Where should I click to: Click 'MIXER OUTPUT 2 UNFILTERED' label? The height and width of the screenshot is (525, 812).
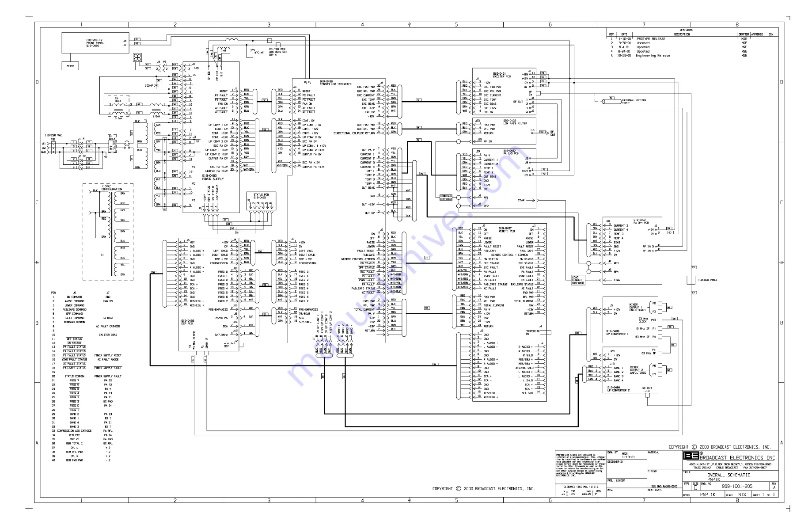638,370
